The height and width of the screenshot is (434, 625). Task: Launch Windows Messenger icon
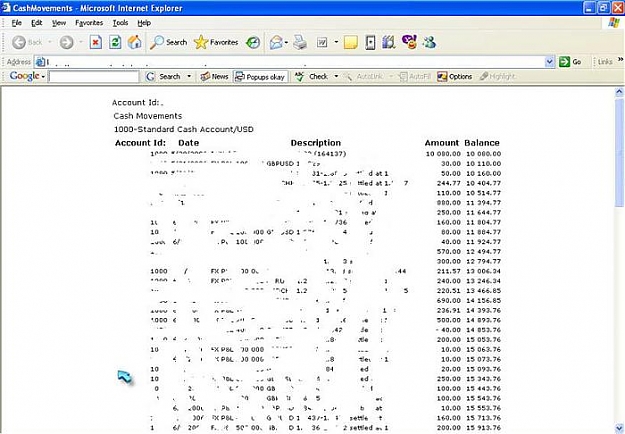(x=430, y=42)
